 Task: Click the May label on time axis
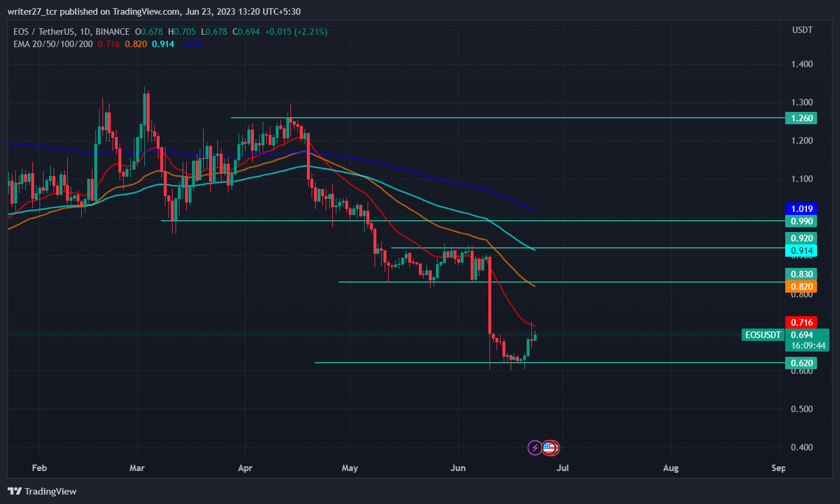click(x=350, y=468)
